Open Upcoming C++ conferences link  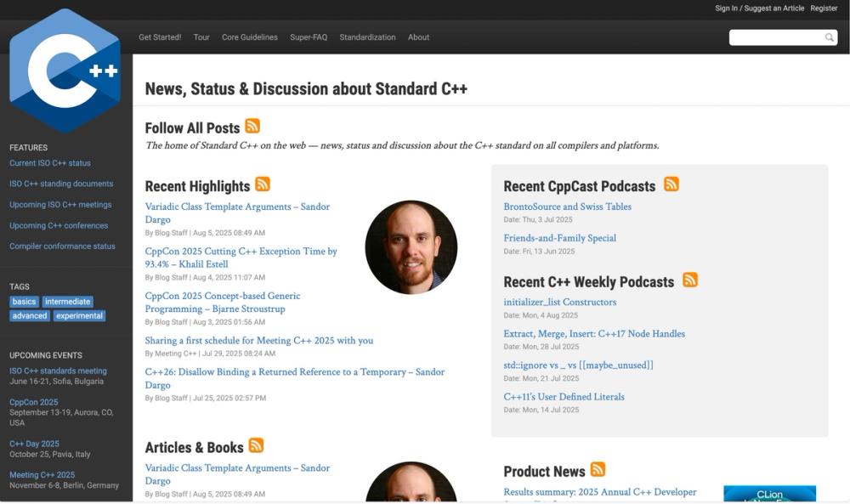coord(59,225)
